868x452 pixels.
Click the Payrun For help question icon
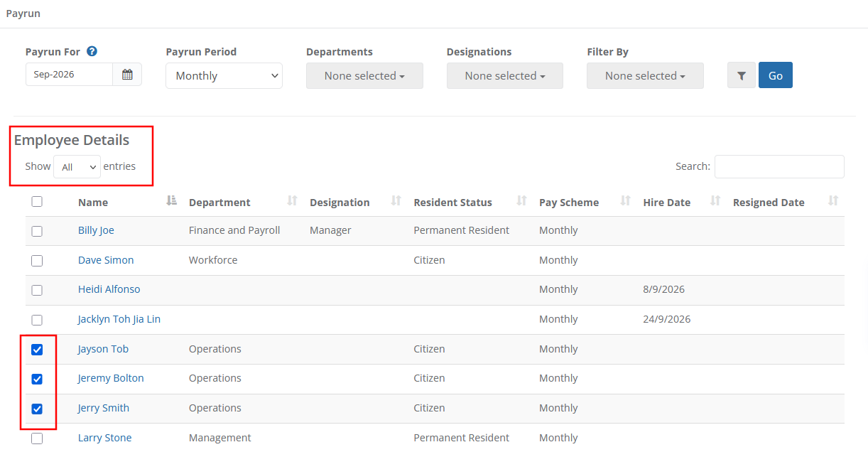pos(92,51)
